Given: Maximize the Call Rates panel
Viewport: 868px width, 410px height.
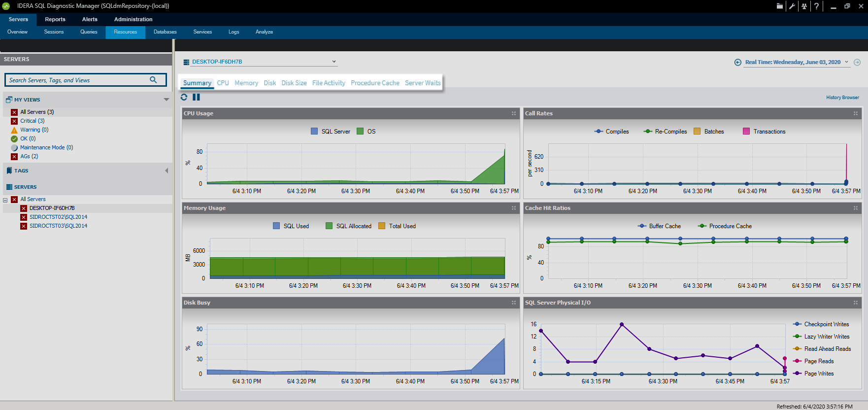Looking at the screenshot, I should pyautogui.click(x=856, y=113).
